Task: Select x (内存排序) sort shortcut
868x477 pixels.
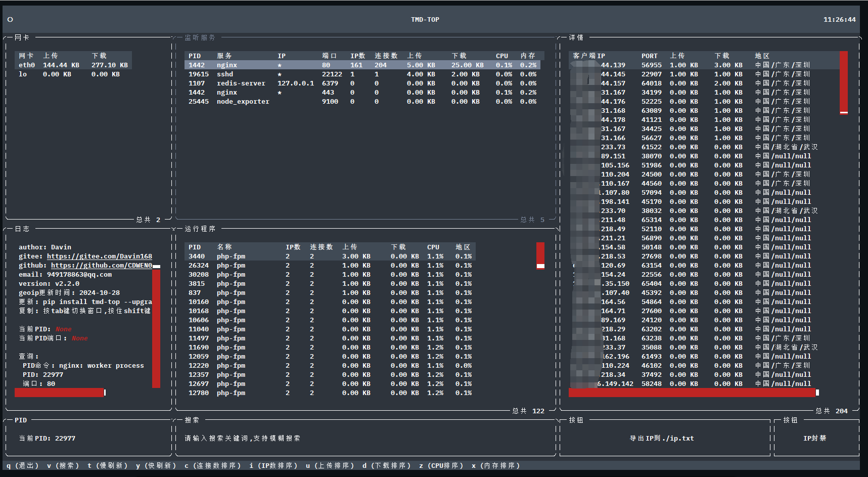Action: (x=496, y=466)
